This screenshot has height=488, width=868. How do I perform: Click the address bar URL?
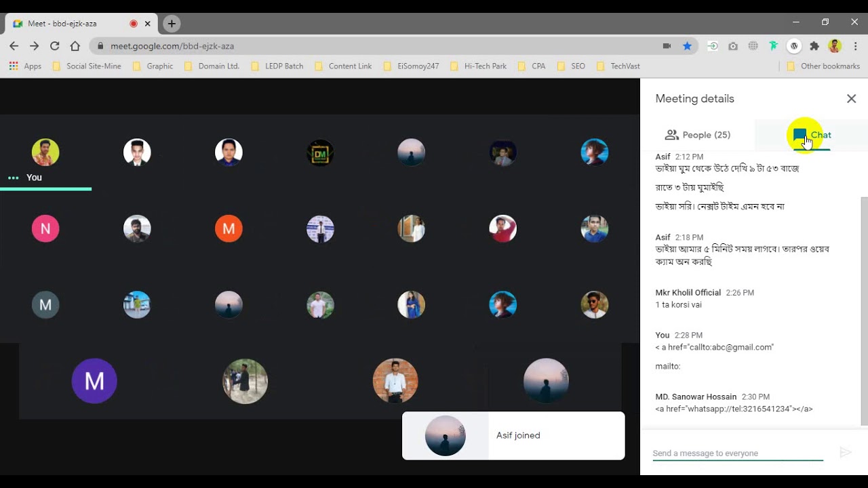click(172, 46)
